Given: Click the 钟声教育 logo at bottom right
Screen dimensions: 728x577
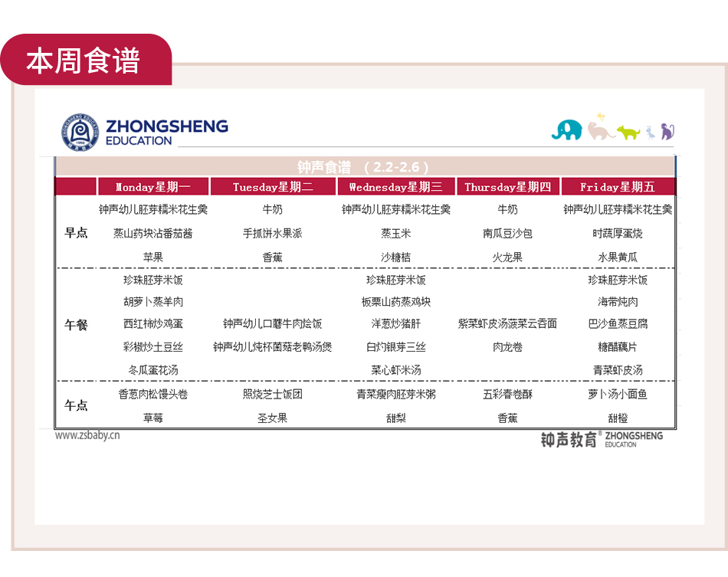Looking at the screenshot, I should [x=601, y=439].
